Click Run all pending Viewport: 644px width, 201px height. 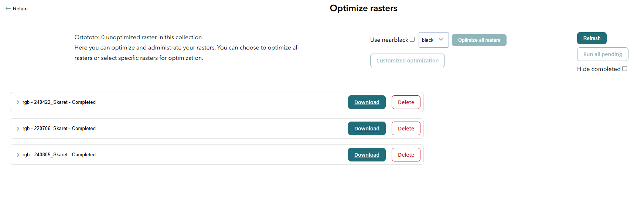point(602,54)
